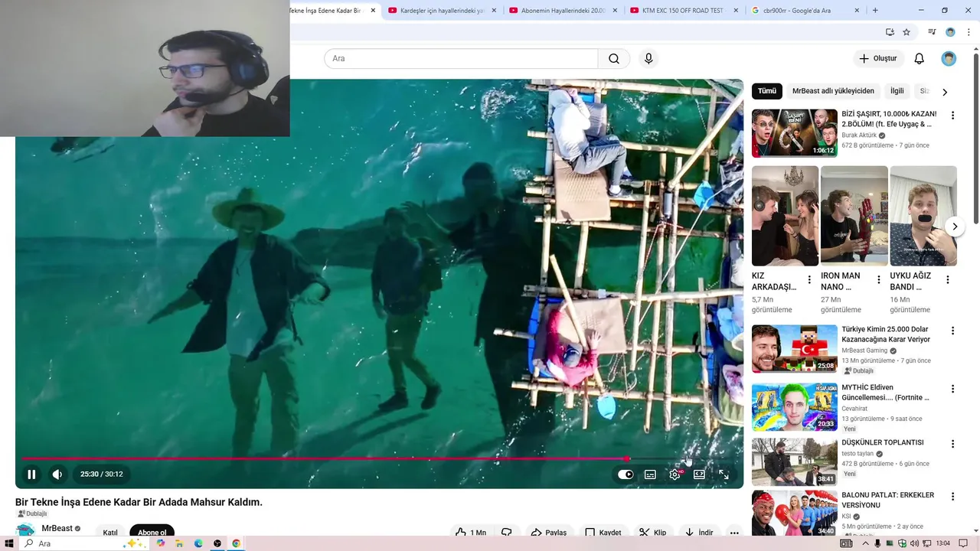Open Chrome from the taskbar
This screenshot has width=980, height=551.
tap(236, 543)
